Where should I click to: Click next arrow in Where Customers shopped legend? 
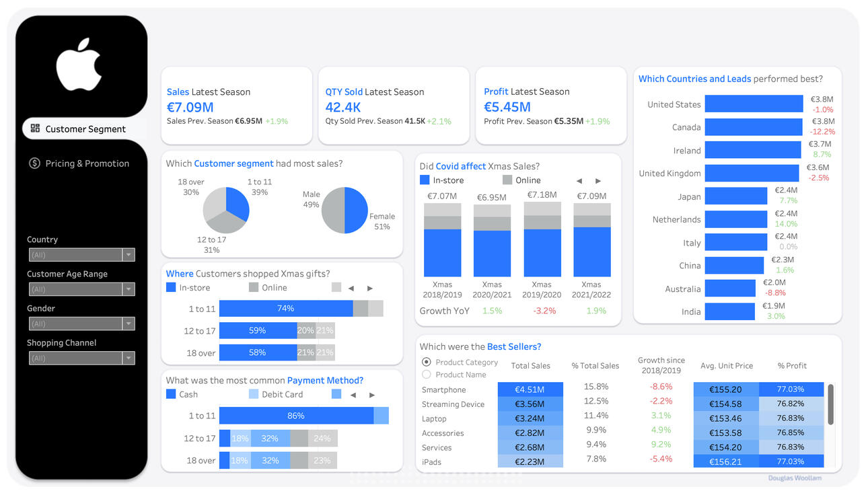point(369,289)
